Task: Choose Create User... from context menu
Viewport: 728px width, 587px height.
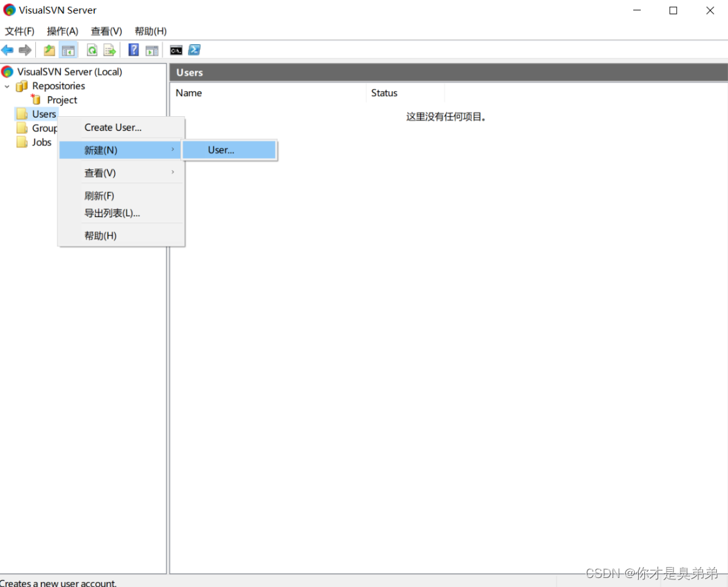Action: click(122, 128)
